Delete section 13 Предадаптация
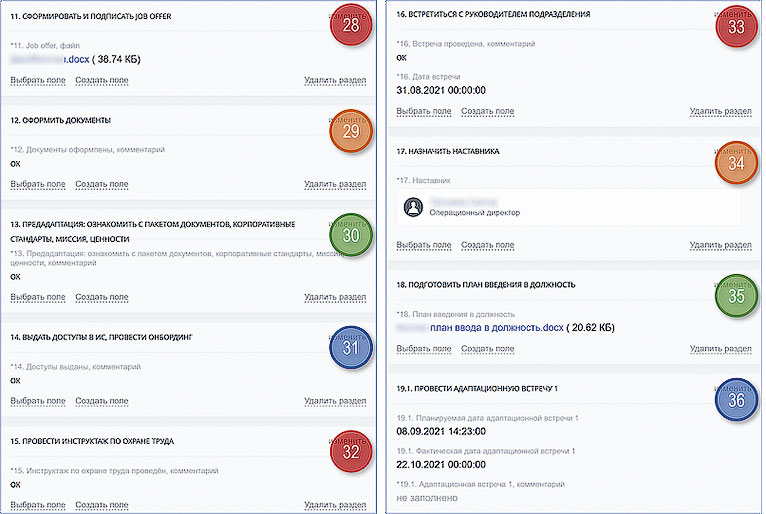This screenshot has height=514, width=766. pyautogui.click(x=335, y=297)
